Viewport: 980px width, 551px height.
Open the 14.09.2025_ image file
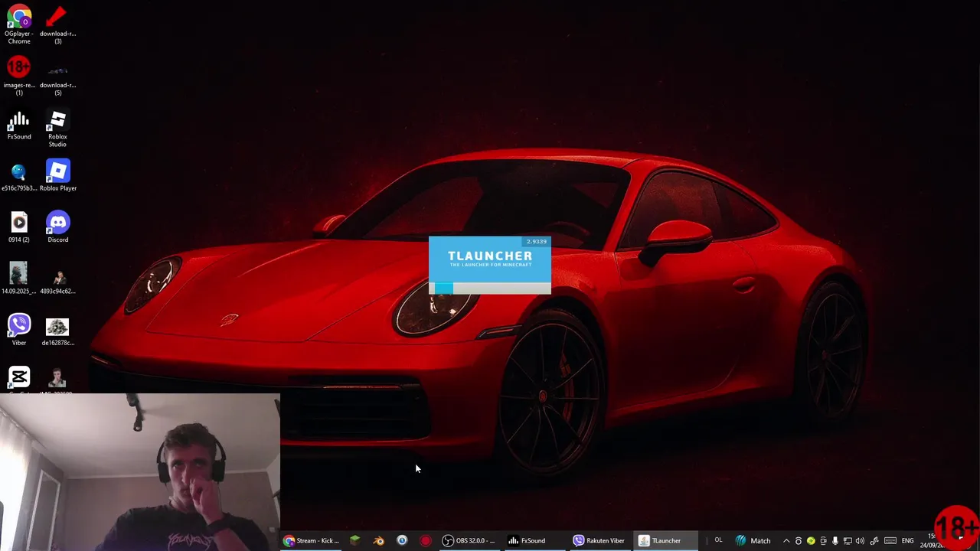(19, 279)
